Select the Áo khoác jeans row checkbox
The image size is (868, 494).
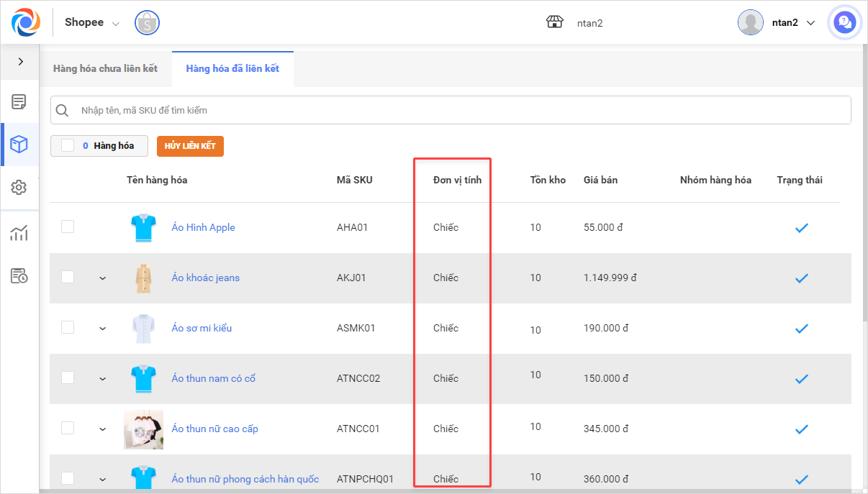click(x=68, y=277)
